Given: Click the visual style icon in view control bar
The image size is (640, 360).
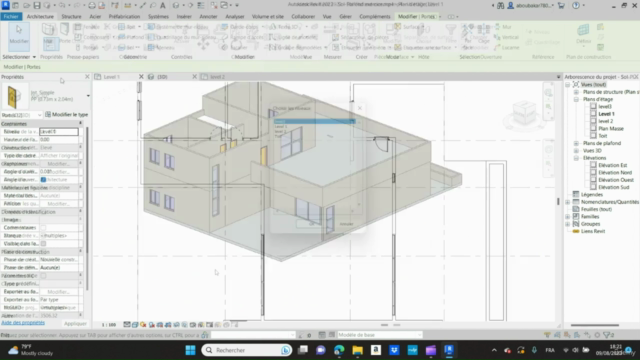Looking at the screenshot, I should (x=135, y=325).
